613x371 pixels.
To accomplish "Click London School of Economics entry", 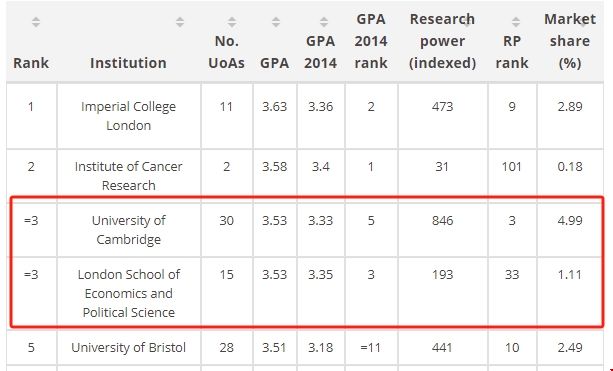I will [129, 293].
